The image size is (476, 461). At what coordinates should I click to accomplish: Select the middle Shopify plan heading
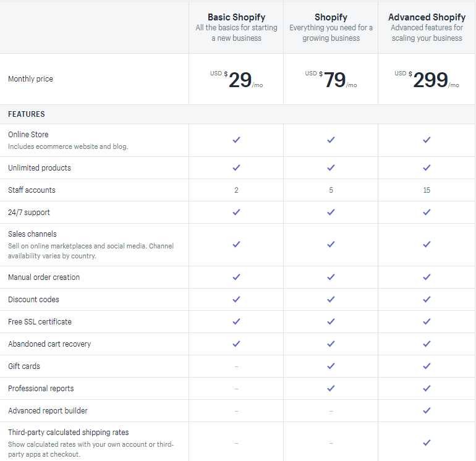click(x=331, y=17)
